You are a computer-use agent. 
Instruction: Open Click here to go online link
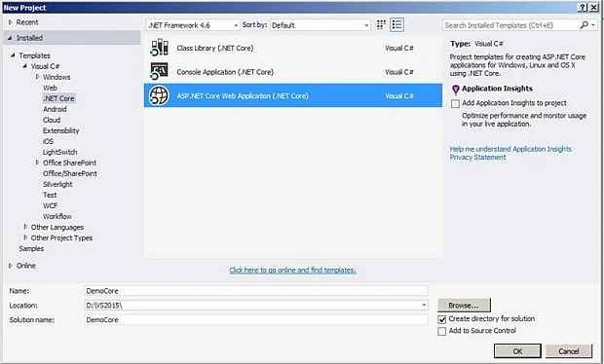click(293, 271)
